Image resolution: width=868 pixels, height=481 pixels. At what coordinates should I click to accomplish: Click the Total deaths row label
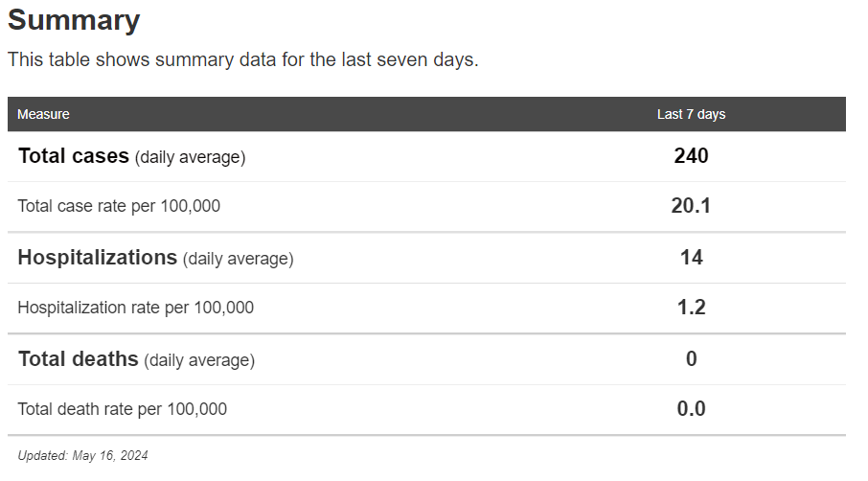coord(79,359)
